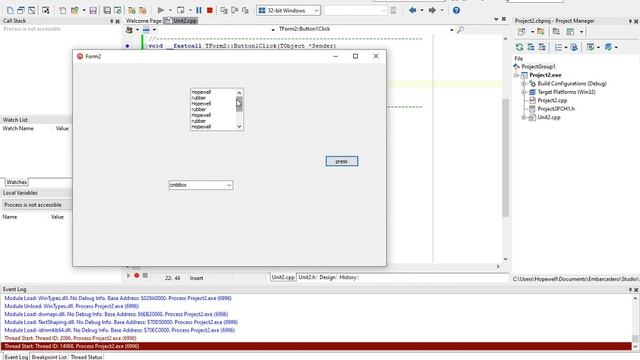Switch to the Unit2.h tab below editor

(x=307, y=277)
